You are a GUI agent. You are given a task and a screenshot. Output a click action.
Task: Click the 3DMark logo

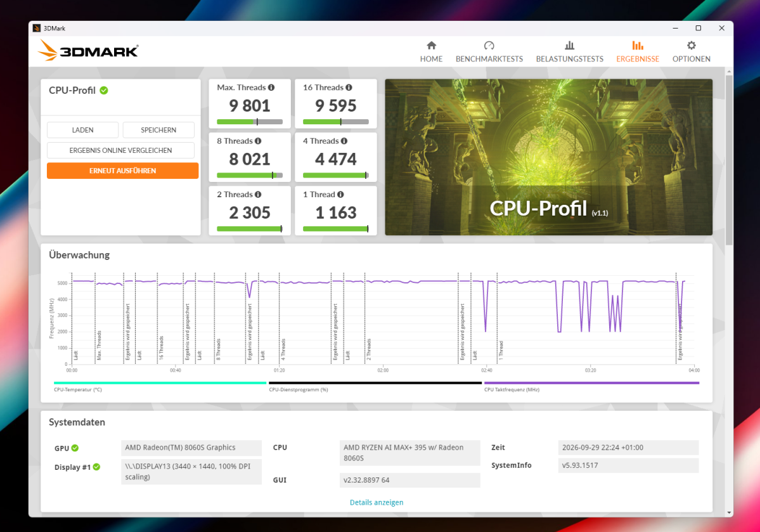click(88, 51)
